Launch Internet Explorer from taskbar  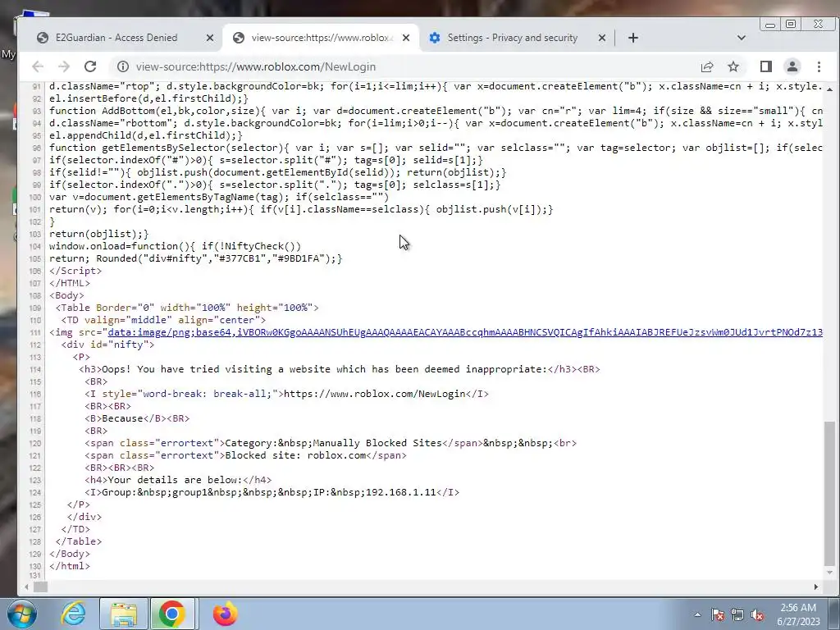73,614
